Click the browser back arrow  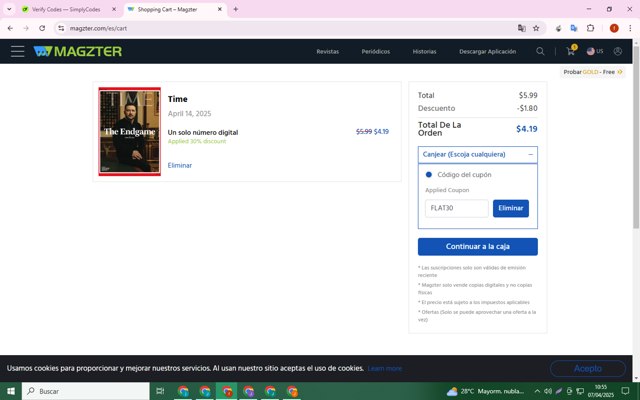click(x=10, y=28)
